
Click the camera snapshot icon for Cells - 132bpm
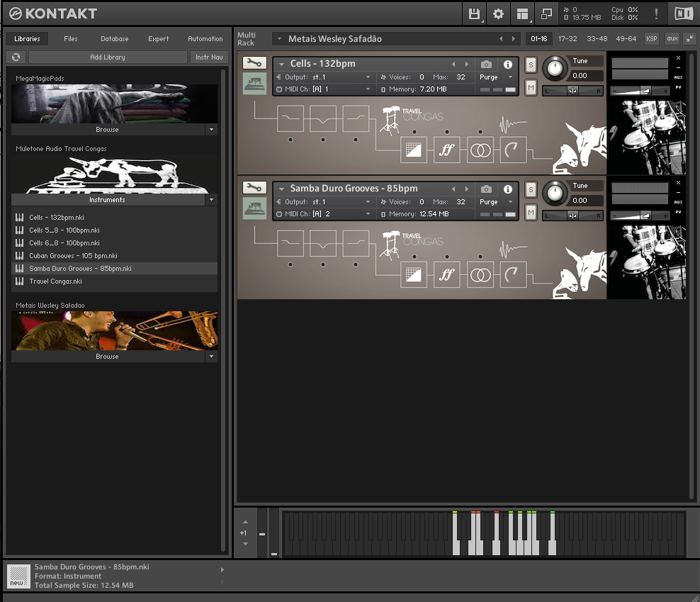[486, 65]
